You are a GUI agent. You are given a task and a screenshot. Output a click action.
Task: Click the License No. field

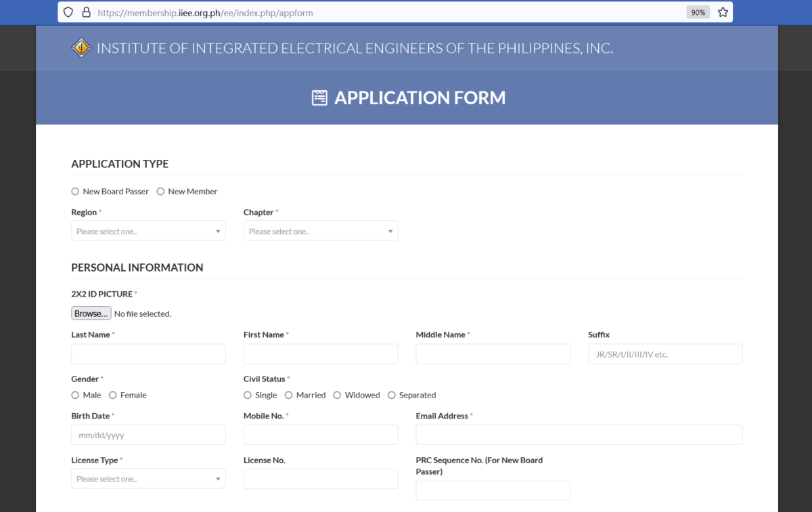point(321,479)
